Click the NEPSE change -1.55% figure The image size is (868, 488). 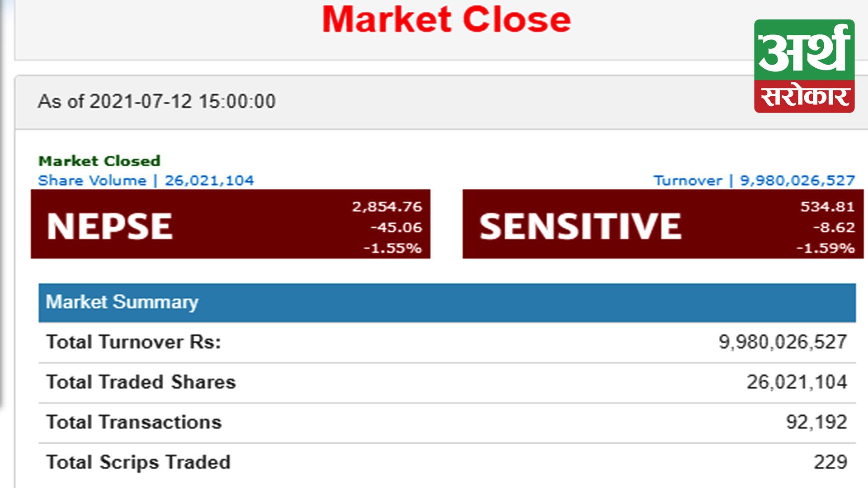(392, 248)
